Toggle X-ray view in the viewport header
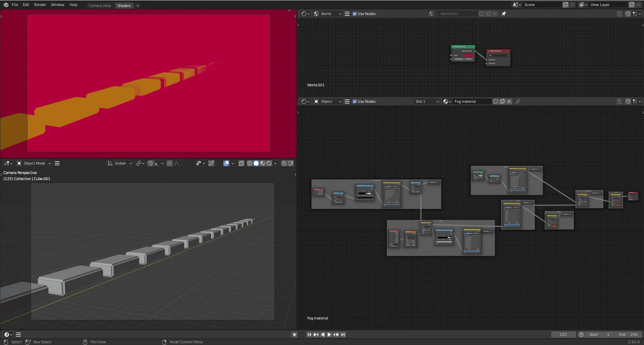644x345 pixels. tap(241, 163)
